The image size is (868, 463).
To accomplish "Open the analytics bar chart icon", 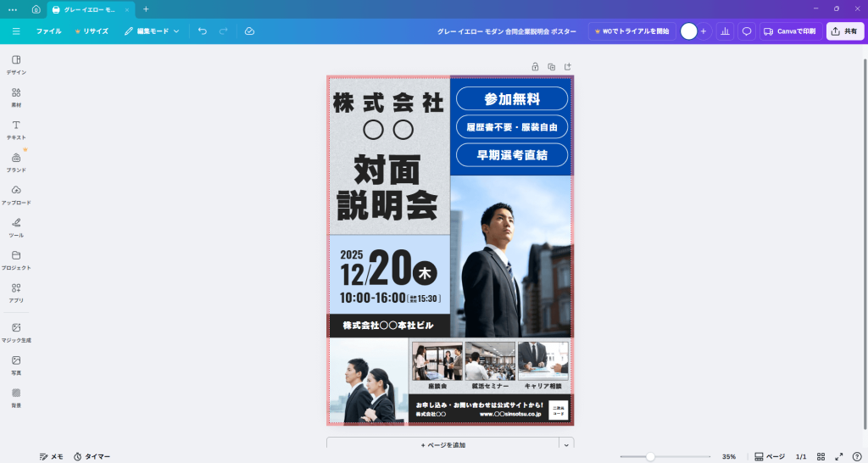I will tap(725, 31).
